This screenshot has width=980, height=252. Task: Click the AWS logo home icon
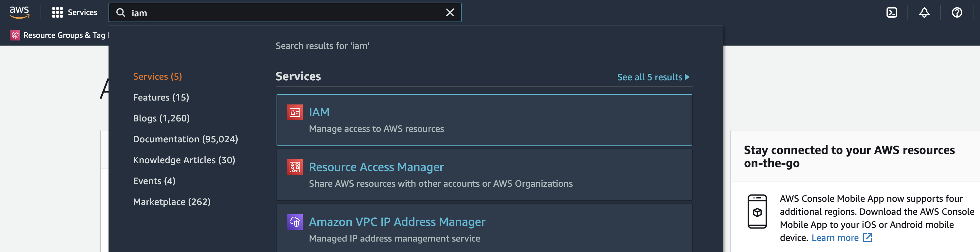point(19,12)
